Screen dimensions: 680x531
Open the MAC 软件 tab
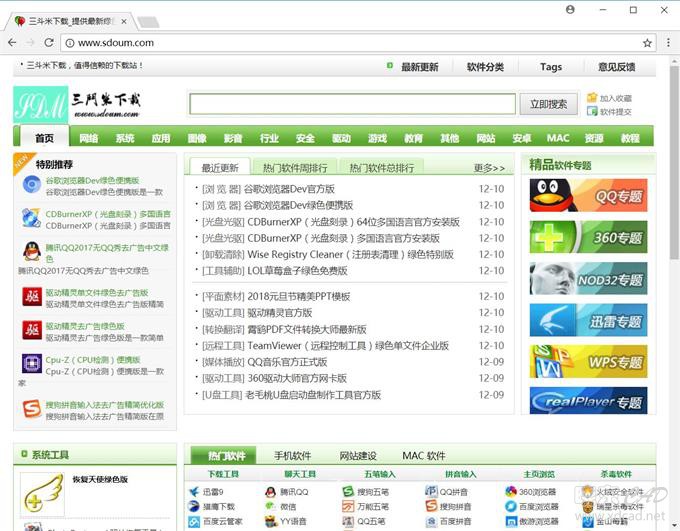[424, 456]
